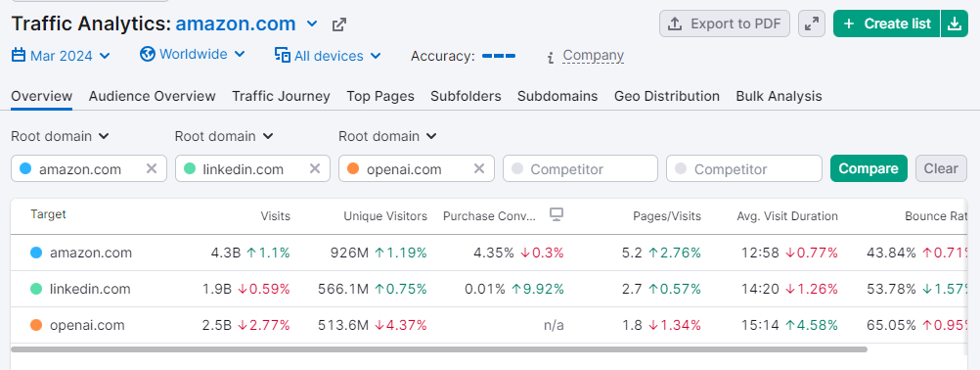Click the Company info link

click(x=593, y=56)
